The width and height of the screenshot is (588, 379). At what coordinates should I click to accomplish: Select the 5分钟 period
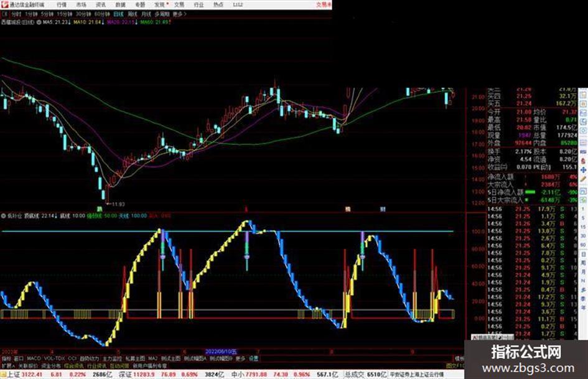[47, 14]
